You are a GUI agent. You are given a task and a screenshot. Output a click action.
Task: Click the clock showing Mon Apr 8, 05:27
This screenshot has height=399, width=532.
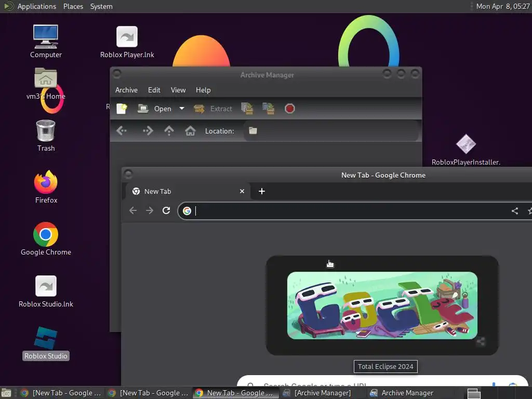pos(503,6)
